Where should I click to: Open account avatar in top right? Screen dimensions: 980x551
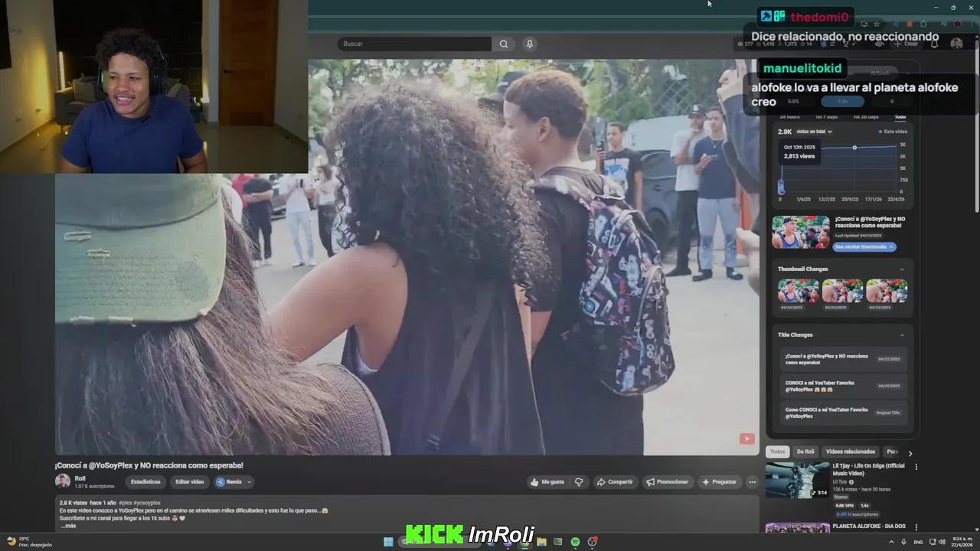click(956, 44)
